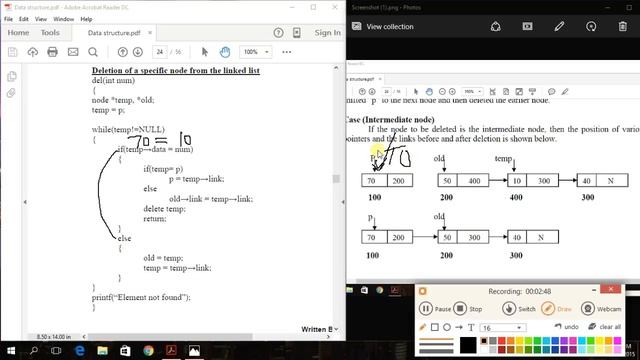Activate the Hand pan tool in Acrobat
The height and width of the screenshot is (360, 640).
point(225,52)
